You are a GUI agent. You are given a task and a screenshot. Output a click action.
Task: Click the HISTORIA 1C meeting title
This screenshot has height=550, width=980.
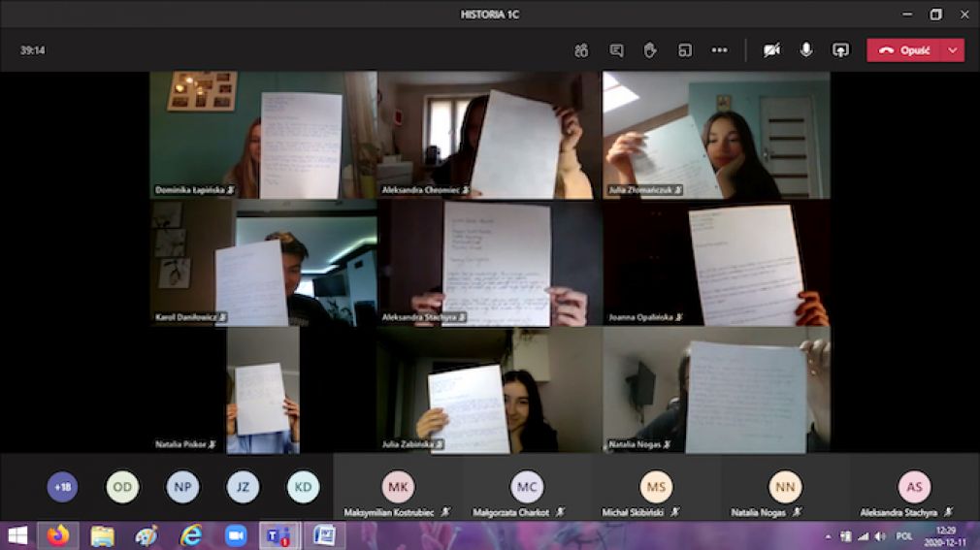(490, 14)
